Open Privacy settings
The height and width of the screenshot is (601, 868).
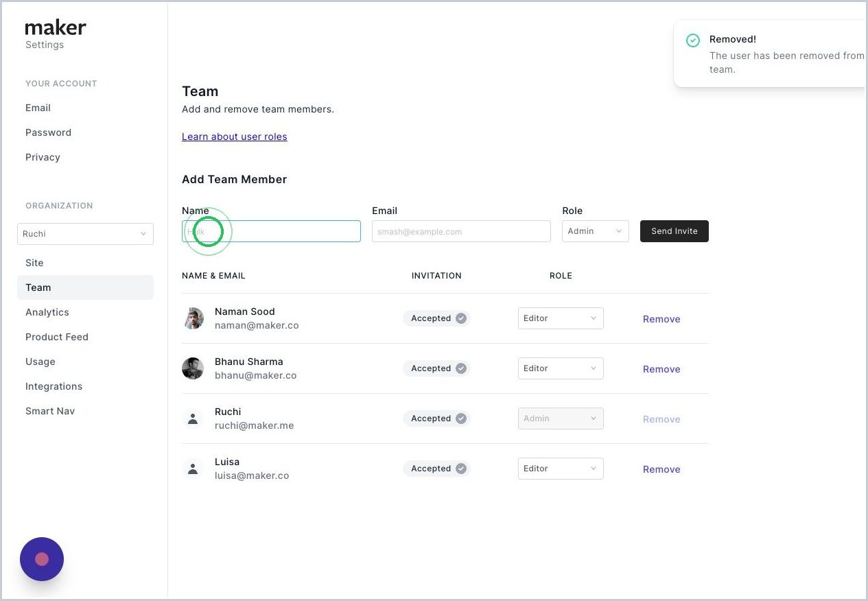[x=43, y=157]
